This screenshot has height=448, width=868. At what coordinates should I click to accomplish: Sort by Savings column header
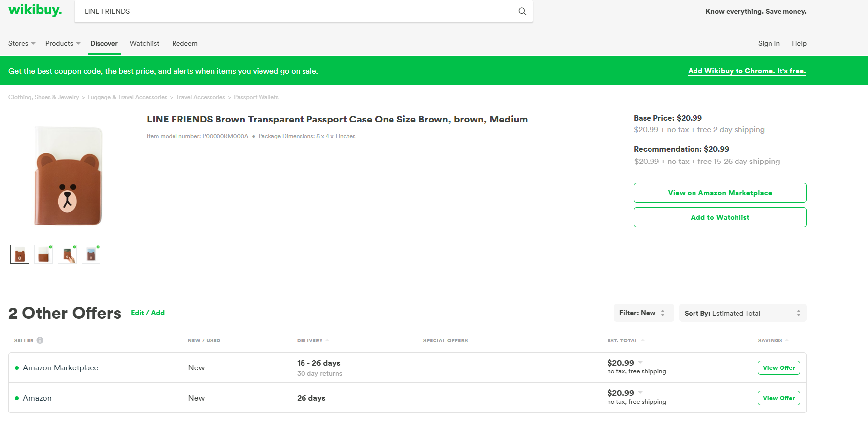click(x=774, y=340)
